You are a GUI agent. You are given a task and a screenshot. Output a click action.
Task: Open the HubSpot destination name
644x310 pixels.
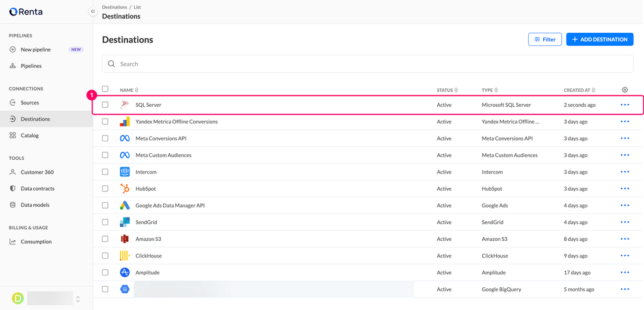[x=145, y=188]
